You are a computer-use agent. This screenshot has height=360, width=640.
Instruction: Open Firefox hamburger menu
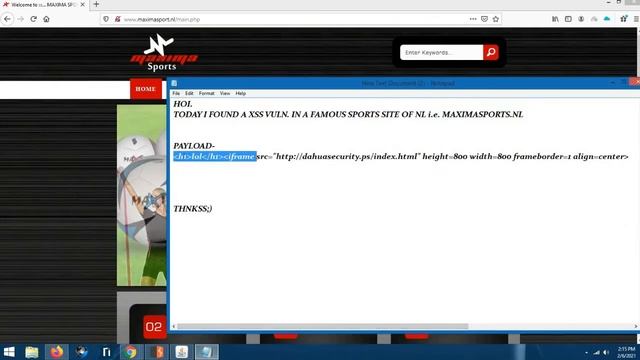pyautogui.click(x=636, y=19)
